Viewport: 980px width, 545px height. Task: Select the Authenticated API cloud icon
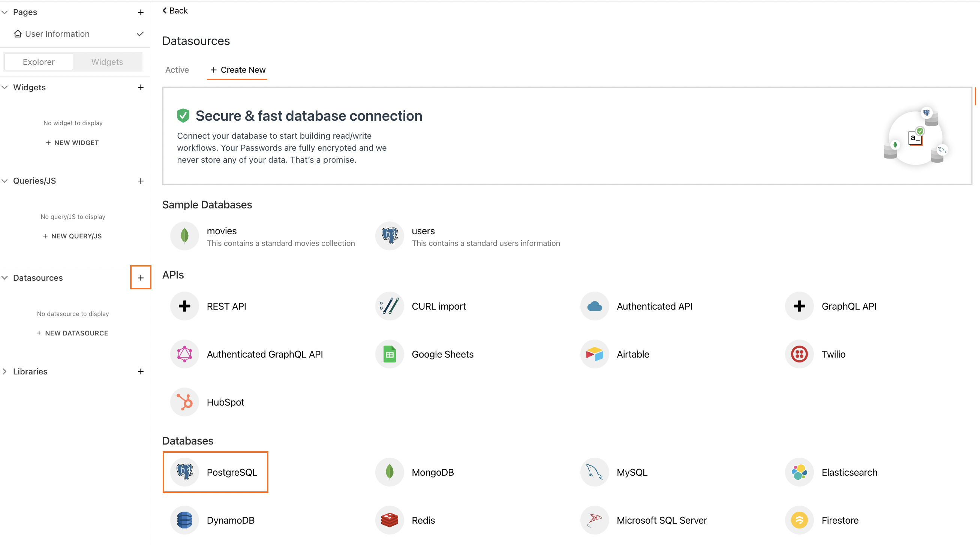pos(595,306)
